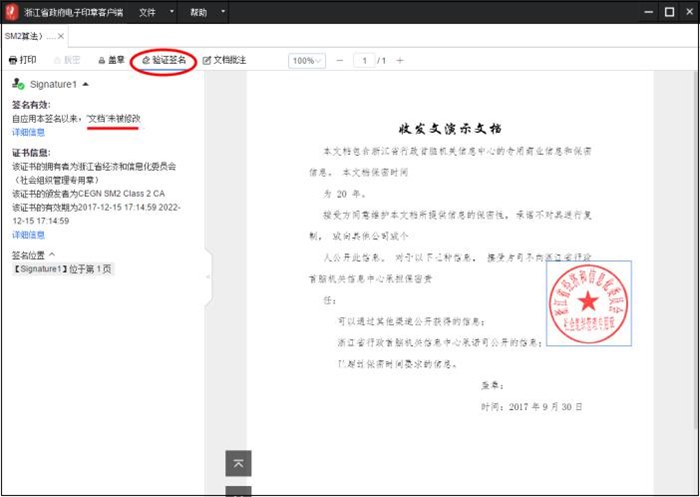
Task: Minimize the application window
Action: [649, 12]
